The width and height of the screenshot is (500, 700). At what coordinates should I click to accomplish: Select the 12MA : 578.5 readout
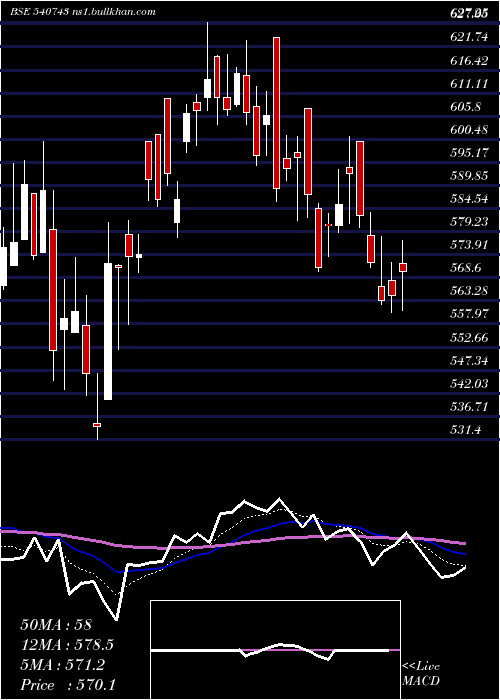pyautogui.click(x=67, y=645)
